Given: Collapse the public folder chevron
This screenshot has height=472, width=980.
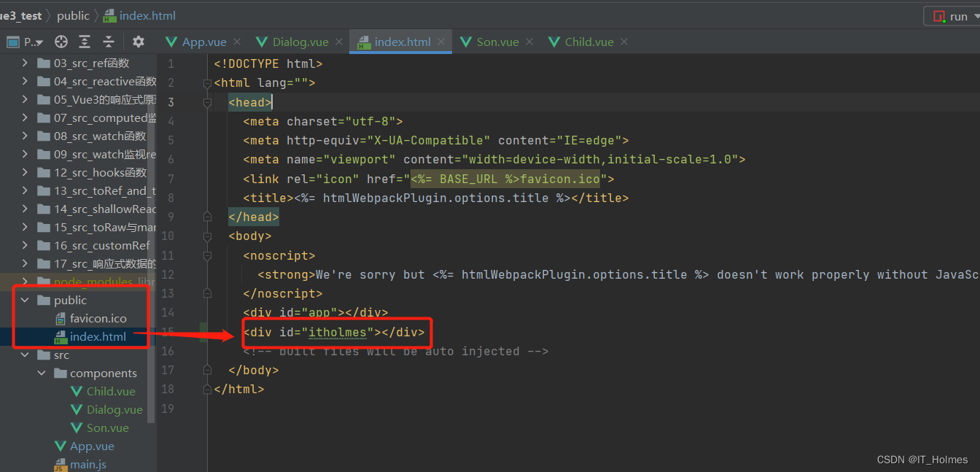Looking at the screenshot, I should coord(26,301).
